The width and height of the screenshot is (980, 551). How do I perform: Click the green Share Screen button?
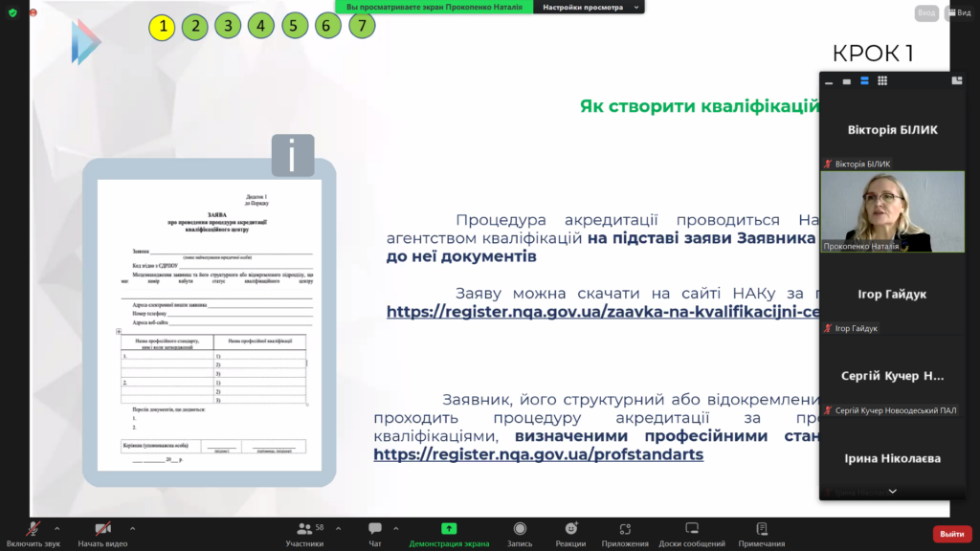tap(449, 533)
